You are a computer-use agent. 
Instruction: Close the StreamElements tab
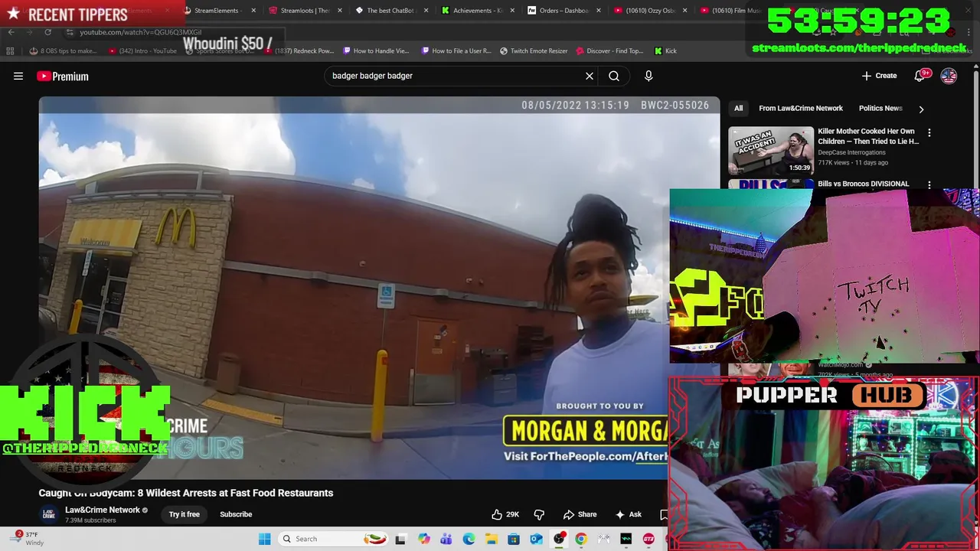(253, 11)
